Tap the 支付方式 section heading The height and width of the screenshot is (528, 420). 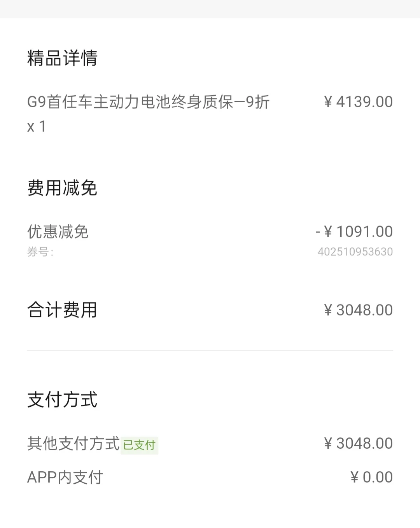click(x=62, y=400)
